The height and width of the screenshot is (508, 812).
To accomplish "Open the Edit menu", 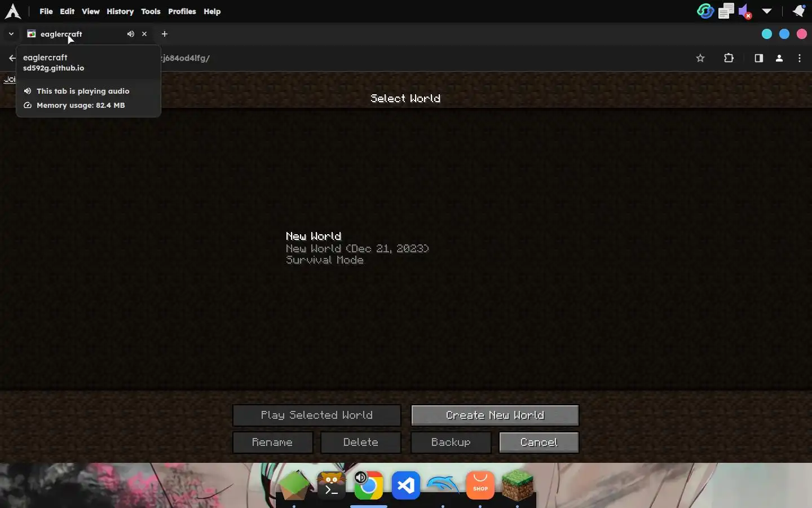I will coord(67,11).
